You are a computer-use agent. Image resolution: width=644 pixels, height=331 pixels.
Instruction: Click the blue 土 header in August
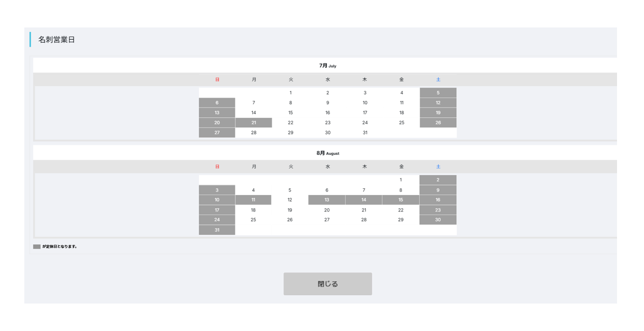(x=438, y=167)
